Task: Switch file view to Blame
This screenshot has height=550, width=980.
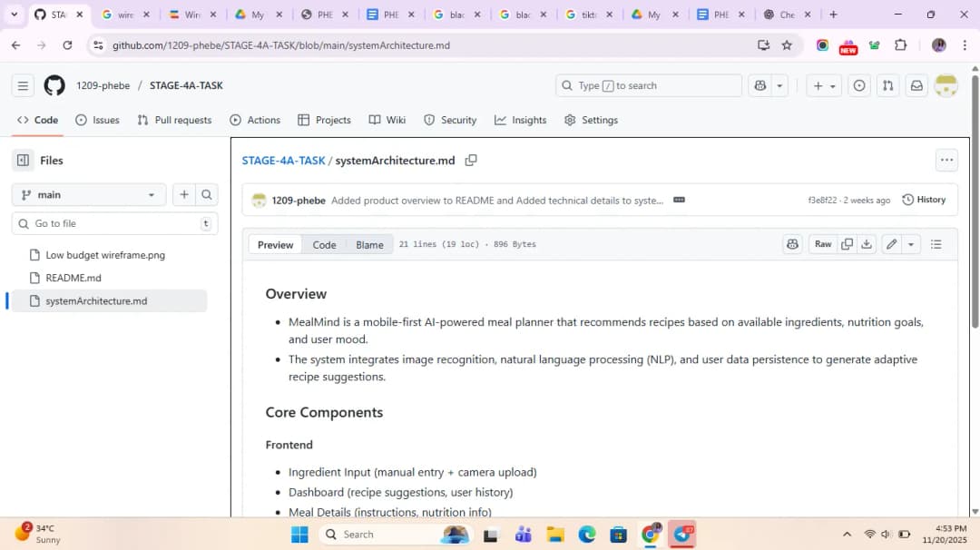Action: pos(369,245)
